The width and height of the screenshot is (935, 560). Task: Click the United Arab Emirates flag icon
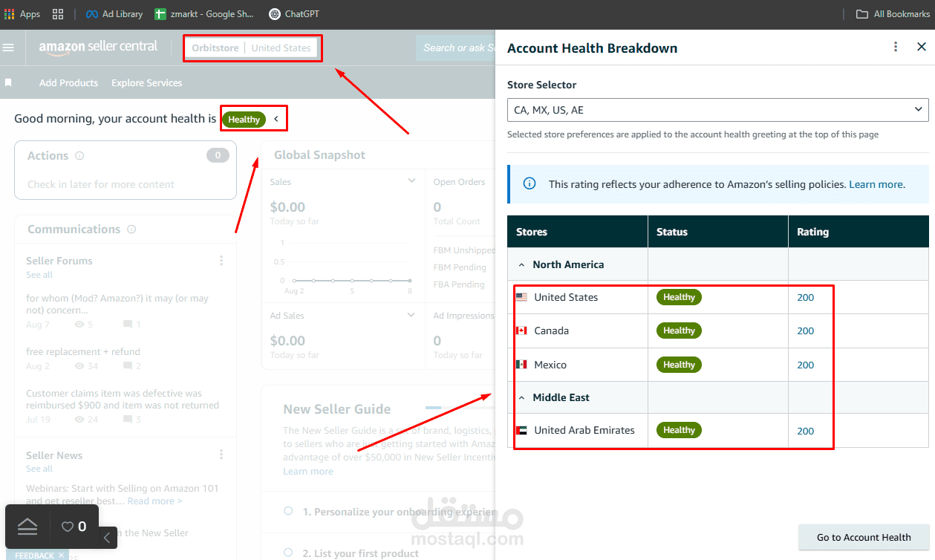coord(521,430)
